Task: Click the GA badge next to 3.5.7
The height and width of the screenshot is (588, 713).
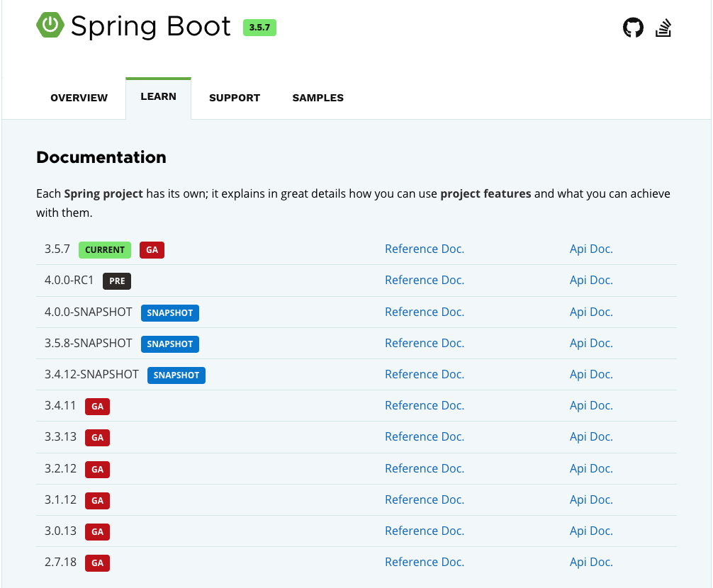Action: (x=152, y=250)
